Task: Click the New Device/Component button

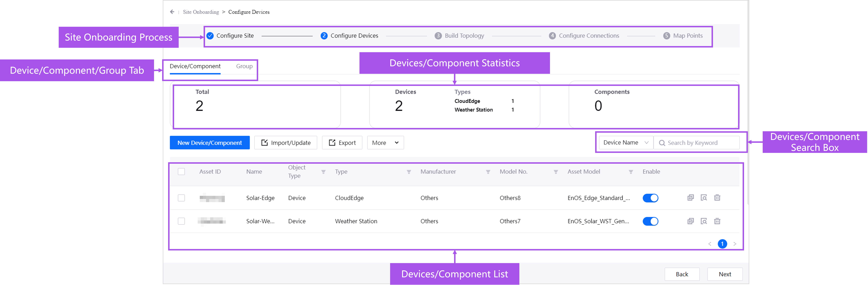Action: tap(210, 143)
